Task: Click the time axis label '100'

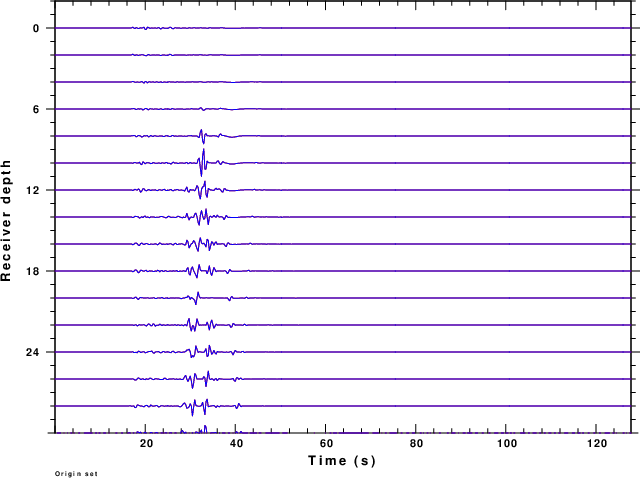Action: pos(507,444)
